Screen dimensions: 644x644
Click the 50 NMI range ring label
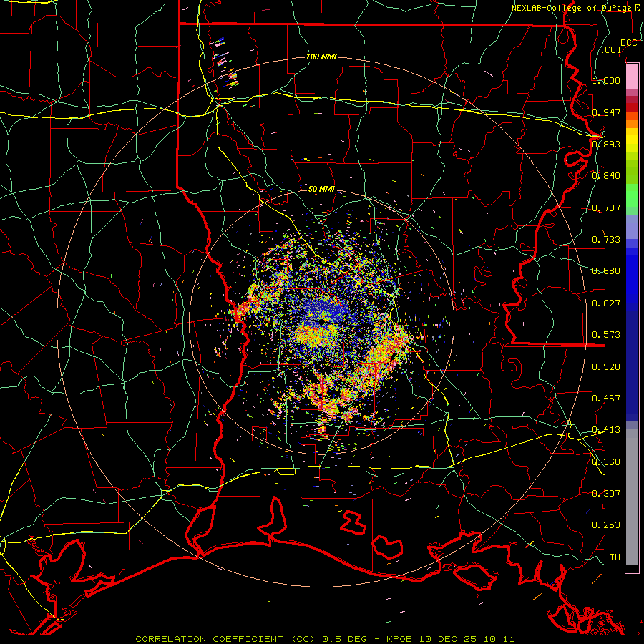(321, 189)
